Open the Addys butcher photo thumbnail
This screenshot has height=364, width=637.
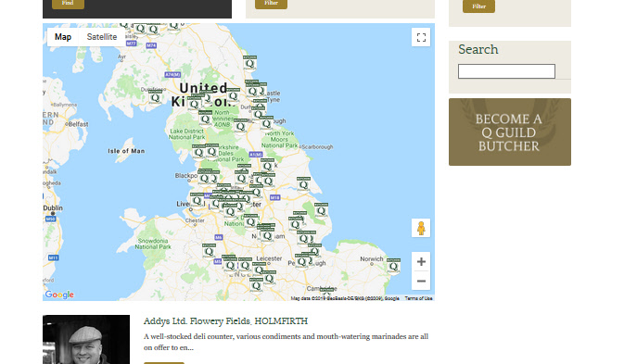pyautogui.click(x=86, y=339)
